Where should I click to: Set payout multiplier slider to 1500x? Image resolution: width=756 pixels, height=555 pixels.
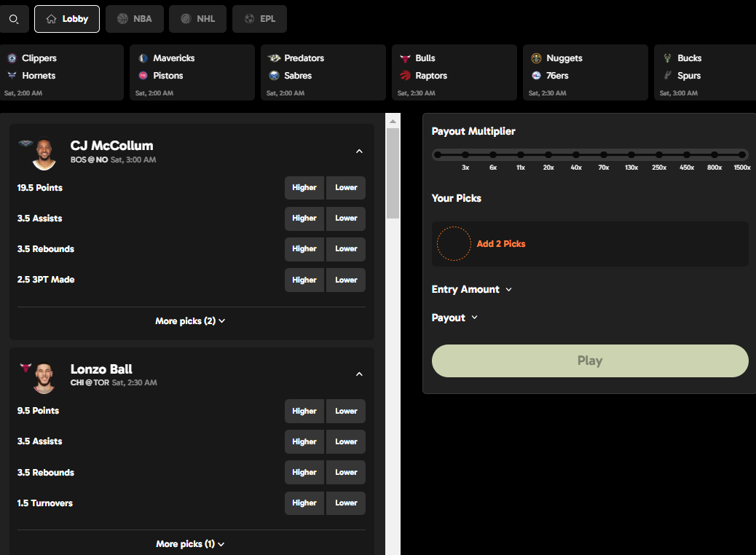pos(742,155)
